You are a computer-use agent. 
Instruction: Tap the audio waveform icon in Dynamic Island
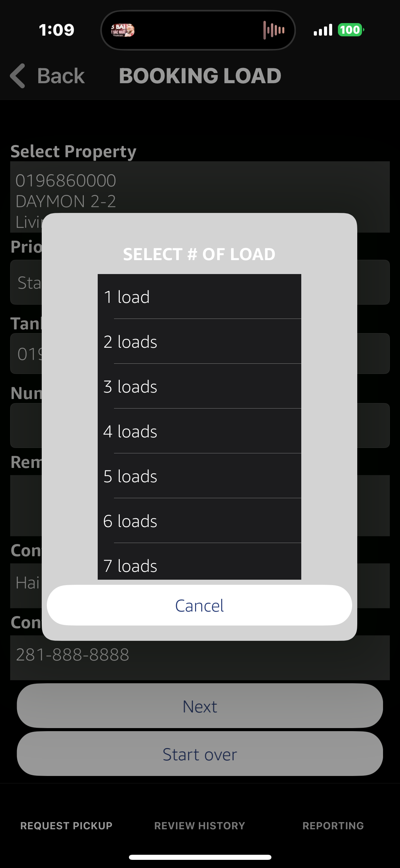point(274,30)
